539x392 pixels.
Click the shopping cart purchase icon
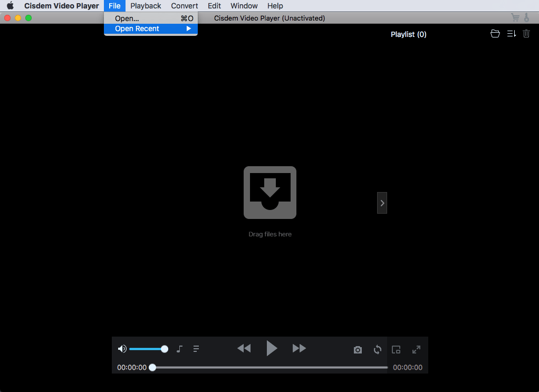coord(515,18)
